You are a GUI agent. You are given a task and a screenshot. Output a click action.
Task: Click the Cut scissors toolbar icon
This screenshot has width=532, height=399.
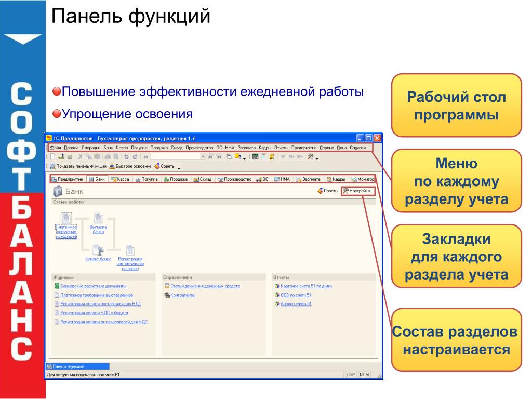pyautogui.click(x=81, y=157)
